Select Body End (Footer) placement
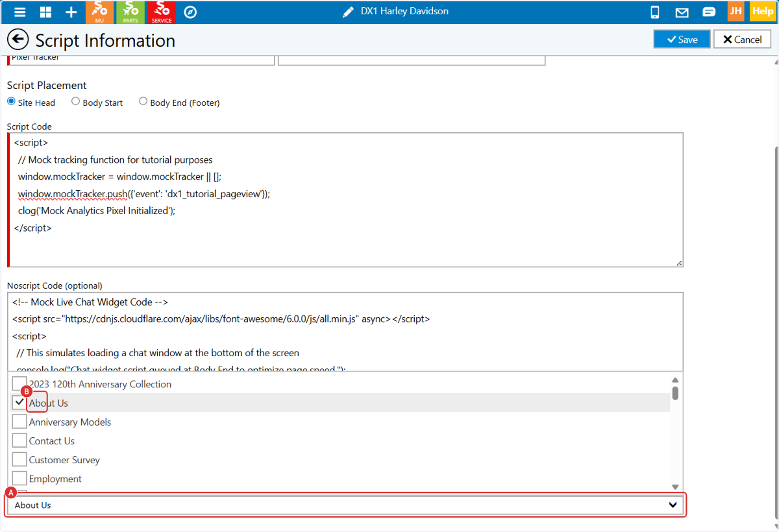The image size is (779, 532). 143,102
